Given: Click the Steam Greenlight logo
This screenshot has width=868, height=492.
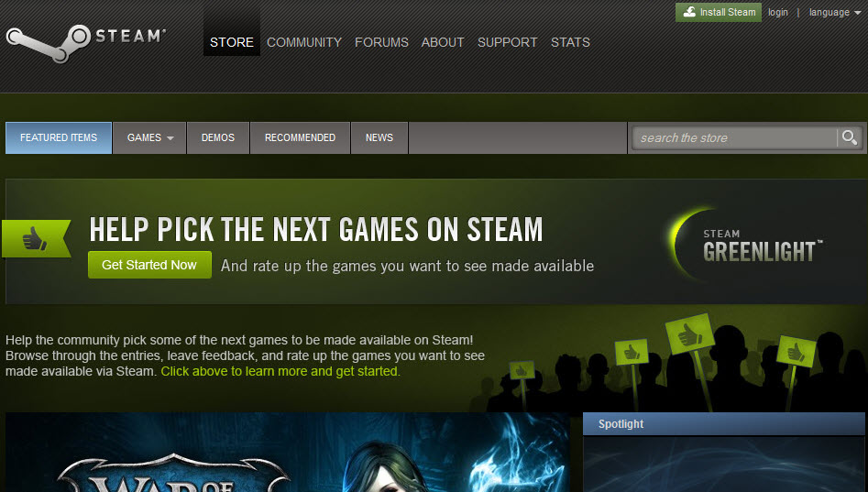Looking at the screenshot, I should pyautogui.click(x=747, y=244).
